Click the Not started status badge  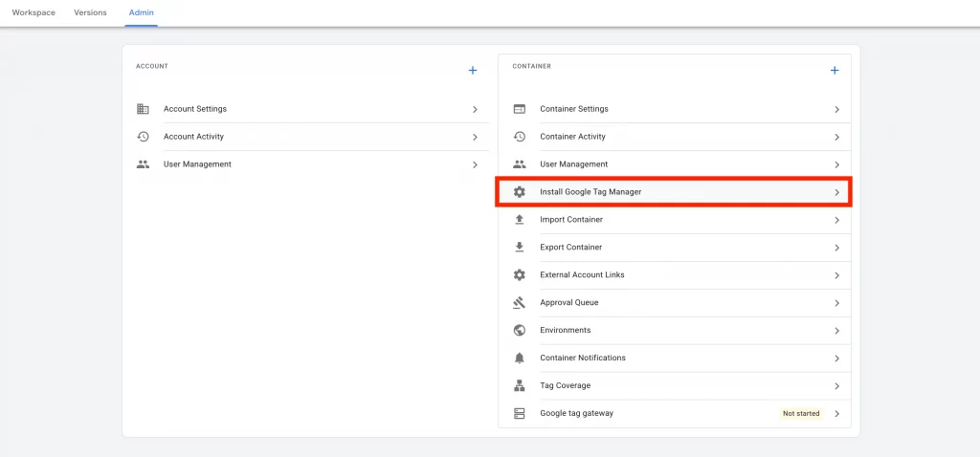801,414
